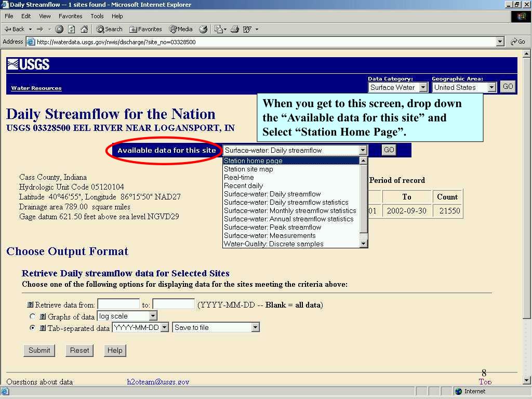Click GO beside Available data dropdown

pyautogui.click(x=389, y=150)
